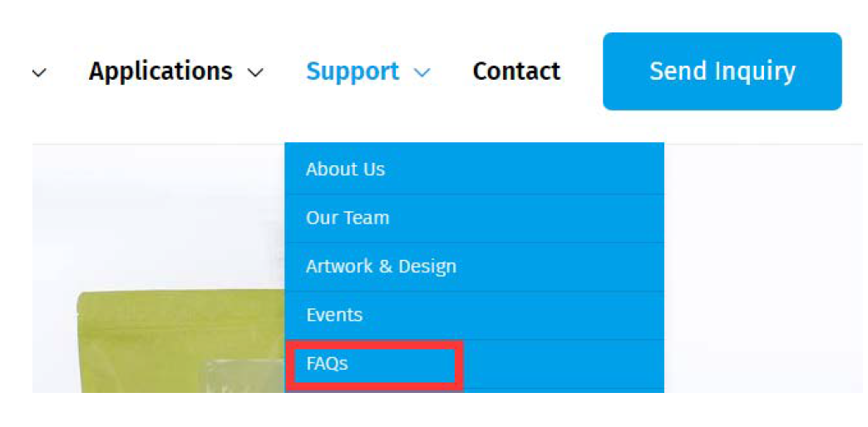
Task: Click the bold Contact text
Action: pos(516,71)
